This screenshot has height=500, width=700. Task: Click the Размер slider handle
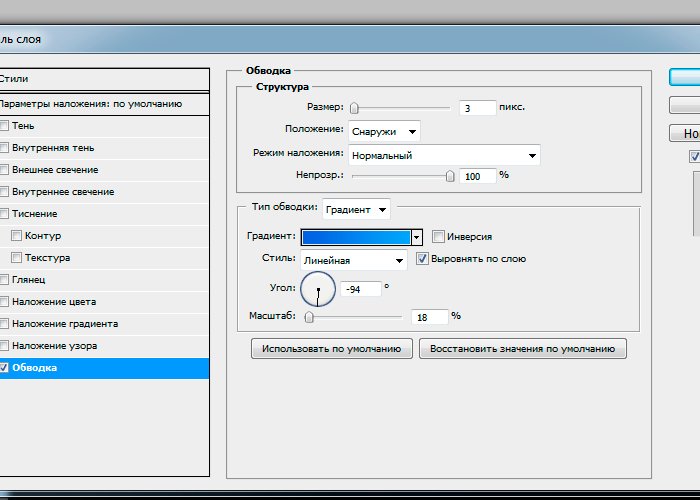point(354,108)
